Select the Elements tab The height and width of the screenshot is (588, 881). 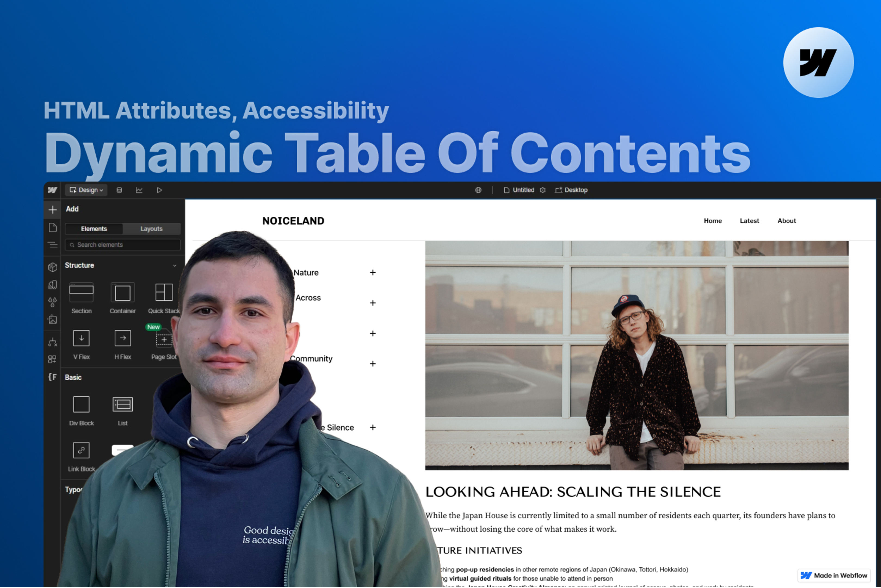click(94, 229)
